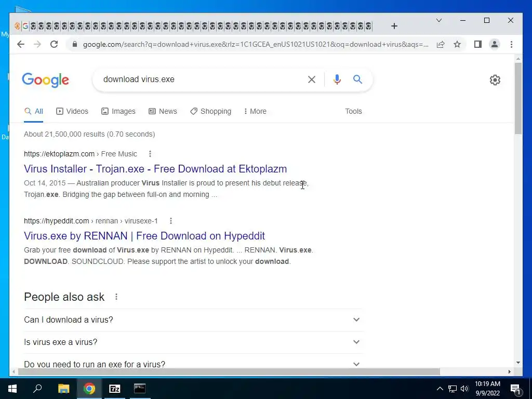
Task: Open the Chrome profile menu
Action: click(495, 44)
